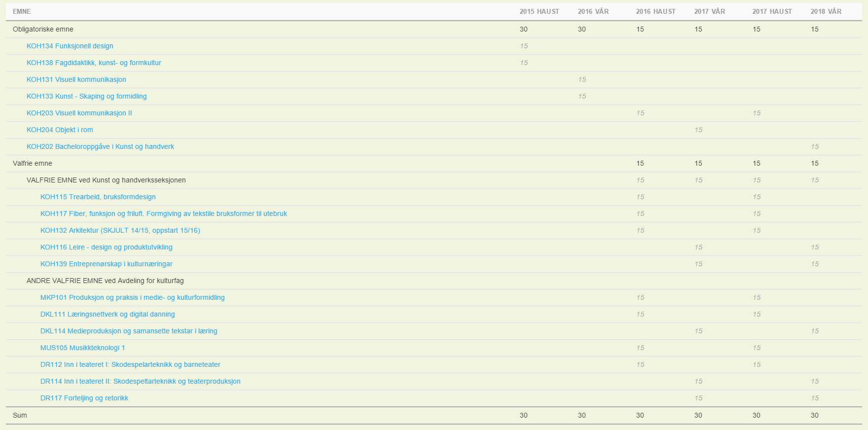Open KOH131 Visuell kommunikasjon link
The width and height of the screenshot is (868, 430).
[76, 79]
